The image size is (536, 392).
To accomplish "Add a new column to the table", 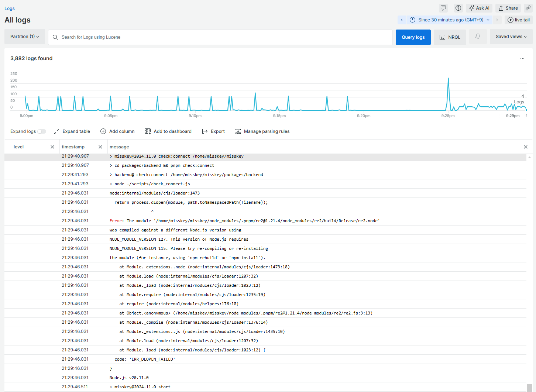I will point(117,131).
